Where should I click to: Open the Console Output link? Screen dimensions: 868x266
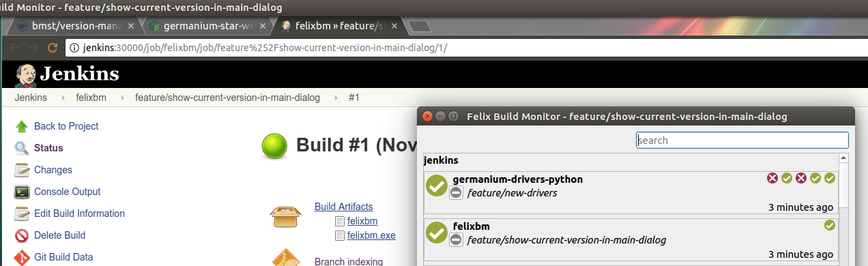(x=68, y=192)
